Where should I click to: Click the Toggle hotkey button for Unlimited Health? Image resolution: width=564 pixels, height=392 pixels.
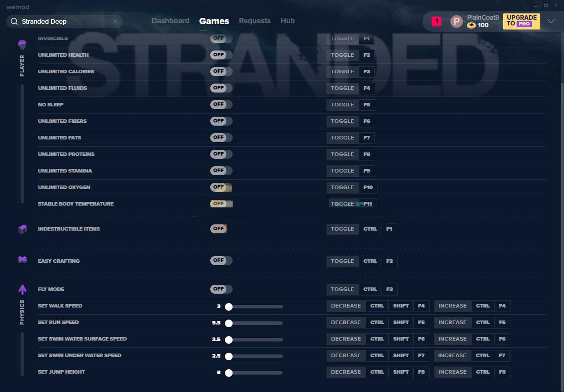[343, 55]
